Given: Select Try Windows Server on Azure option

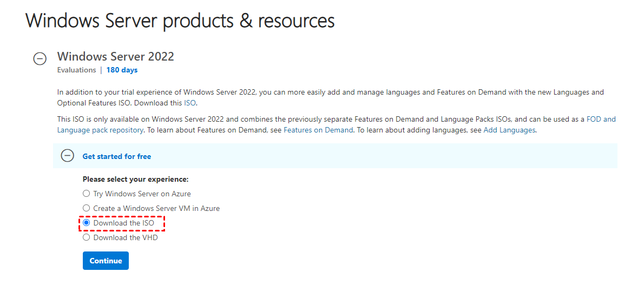Looking at the screenshot, I should click(86, 194).
